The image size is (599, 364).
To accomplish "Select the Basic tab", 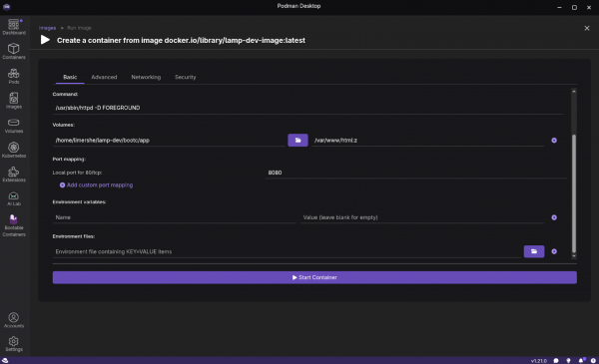I will (70, 77).
